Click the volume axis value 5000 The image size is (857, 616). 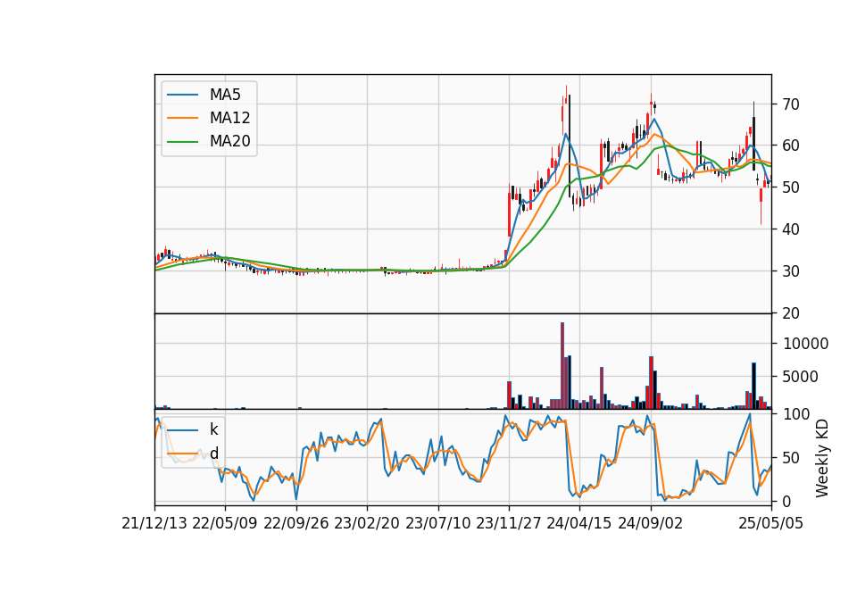[801, 377]
